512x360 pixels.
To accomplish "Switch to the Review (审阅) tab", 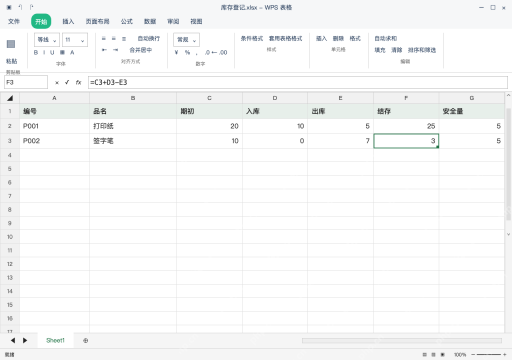I will pos(173,21).
